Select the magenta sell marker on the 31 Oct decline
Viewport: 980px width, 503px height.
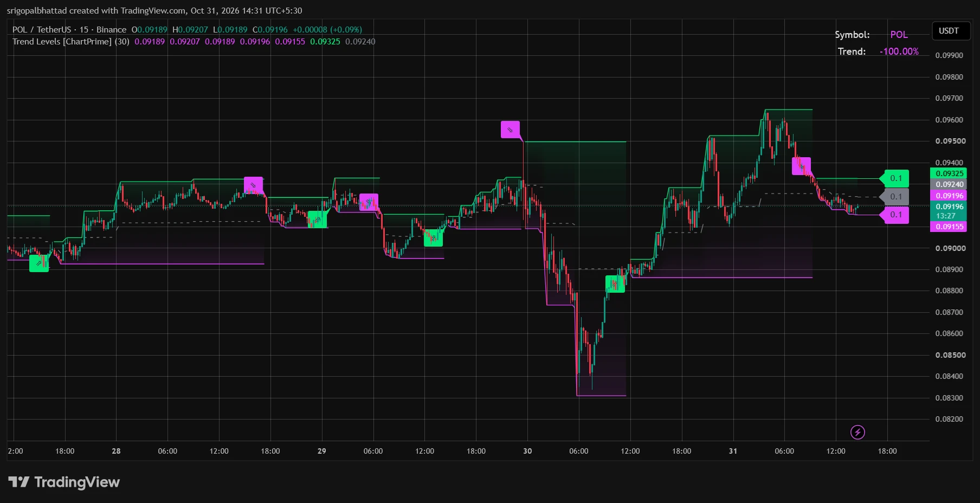click(801, 166)
